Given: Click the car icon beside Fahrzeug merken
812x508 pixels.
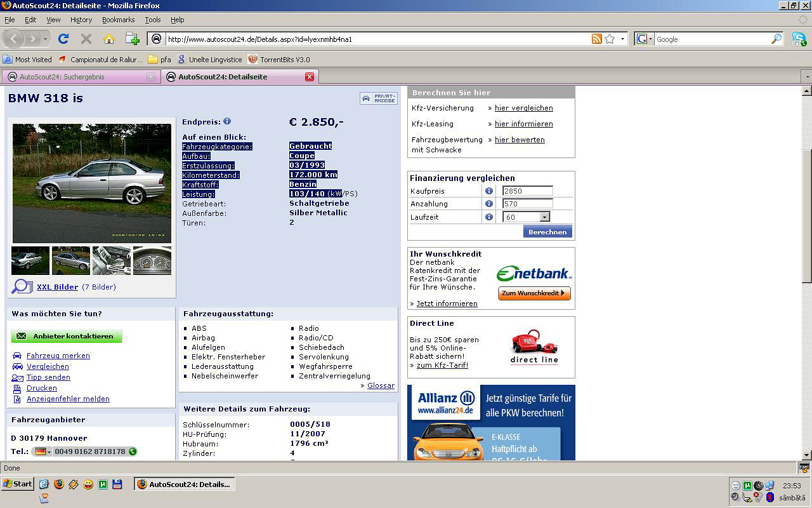Looking at the screenshot, I should pos(17,356).
